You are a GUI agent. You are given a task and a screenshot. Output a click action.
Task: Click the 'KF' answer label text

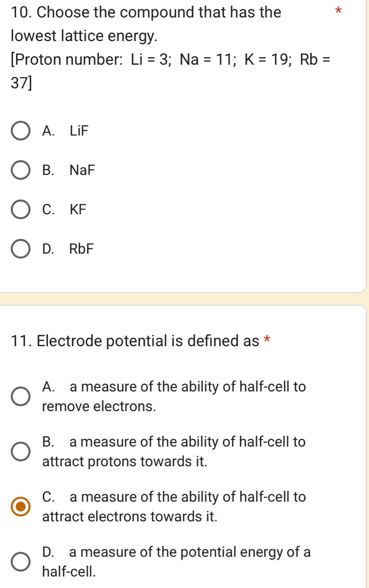click(x=78, y=209)
